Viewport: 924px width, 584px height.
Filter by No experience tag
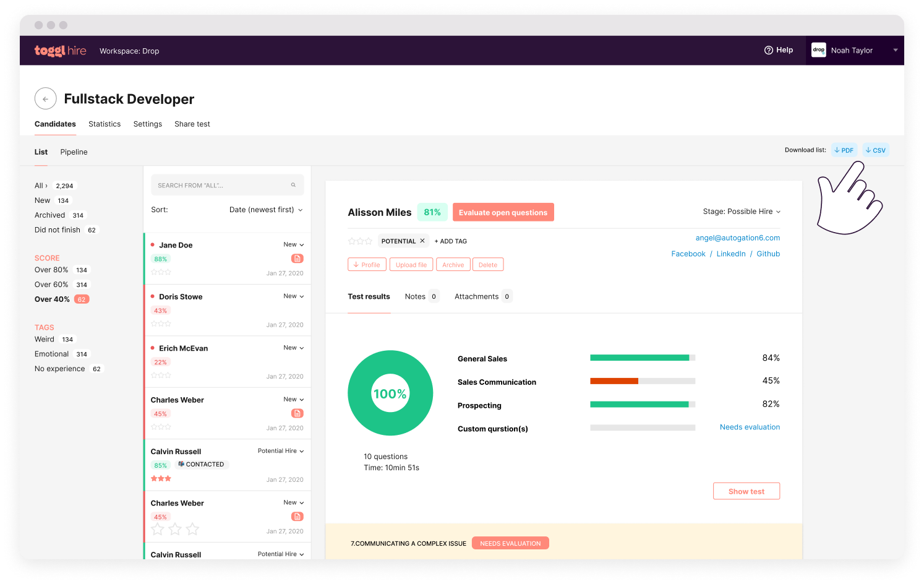pos(69,369)
